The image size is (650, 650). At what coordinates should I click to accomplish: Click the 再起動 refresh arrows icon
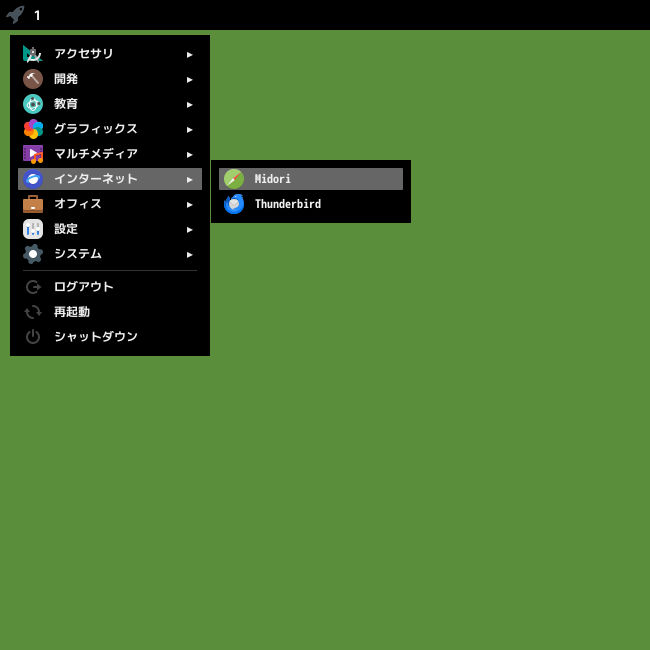coord(33,312)
